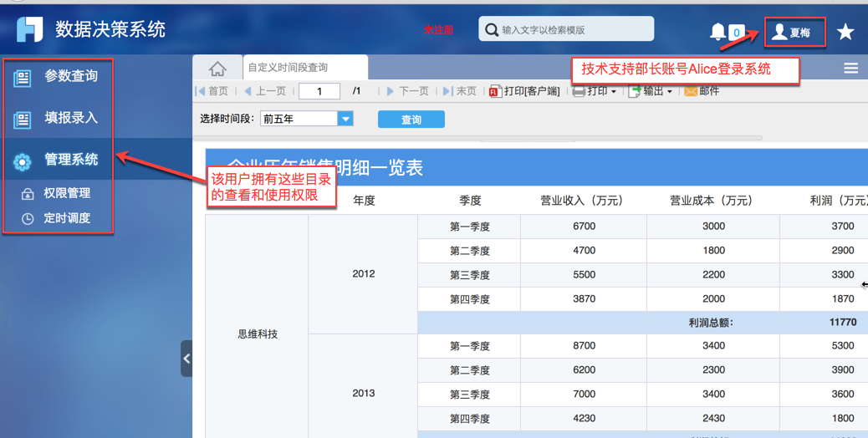Click the 管理系统 gear icon

(22, 162)
